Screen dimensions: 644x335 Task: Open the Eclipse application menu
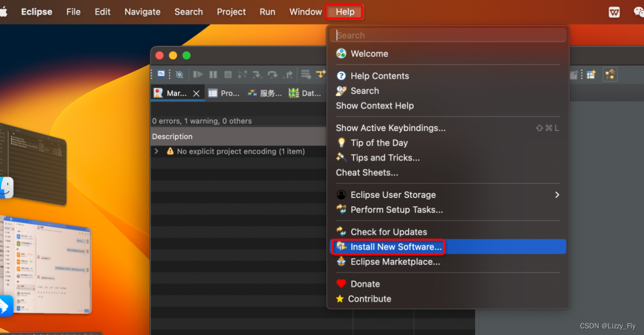37,12
